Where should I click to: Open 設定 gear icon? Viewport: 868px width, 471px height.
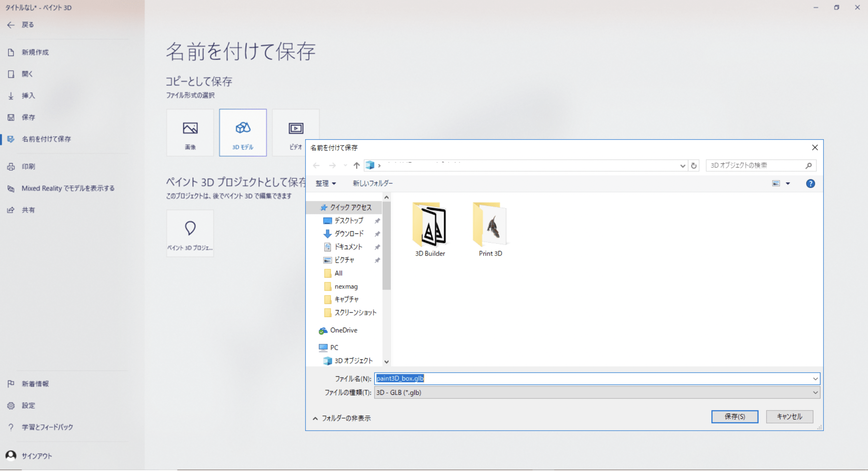pyautogui.click(x=11, y=406)
